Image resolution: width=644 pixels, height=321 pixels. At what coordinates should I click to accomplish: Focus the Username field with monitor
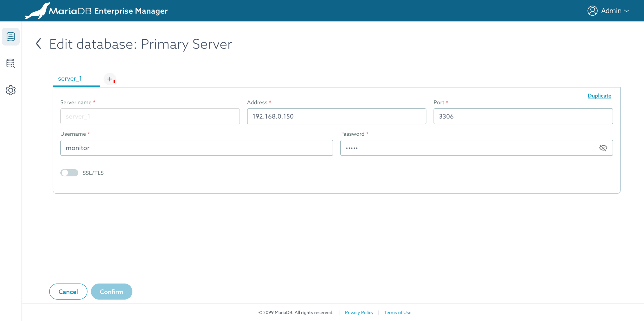pyautogui.click(x=196, y=148)
